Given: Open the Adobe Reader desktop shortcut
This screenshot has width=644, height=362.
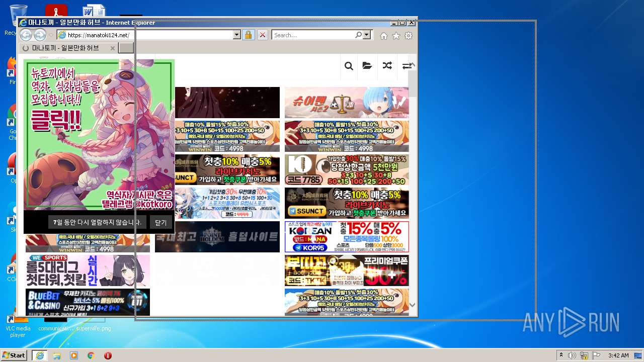Looking at the screenshot, I should (x=56, y=11).
